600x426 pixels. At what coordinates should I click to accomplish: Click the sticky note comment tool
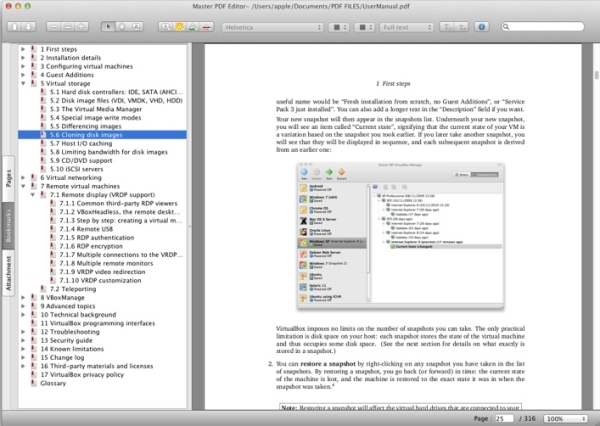click(165, 27)
